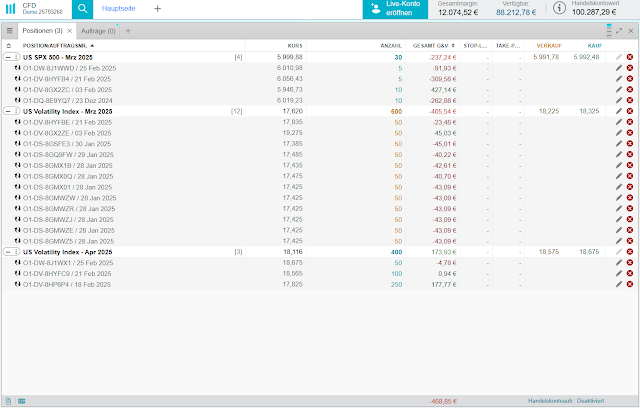Click the Kurs column header
Viewport: 640px width, 408px height.
point(295,46)
